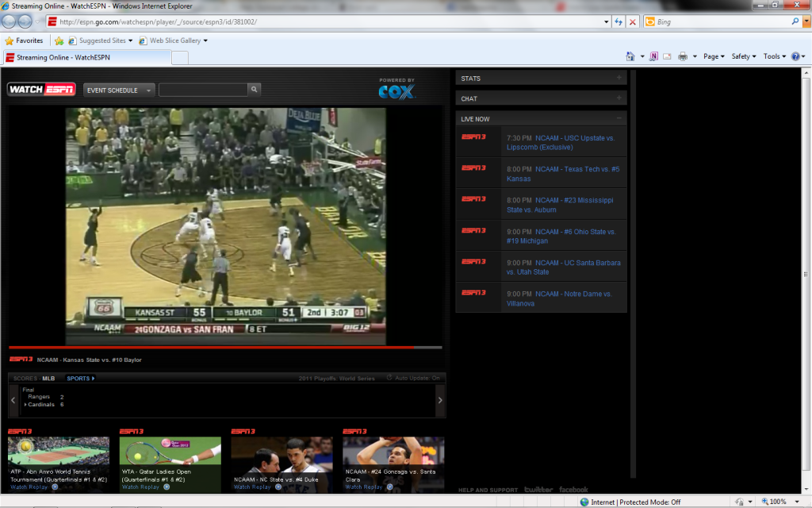Click the Cox logo
Viewport: 812px width, 508px height.
[x=396, y=92]
